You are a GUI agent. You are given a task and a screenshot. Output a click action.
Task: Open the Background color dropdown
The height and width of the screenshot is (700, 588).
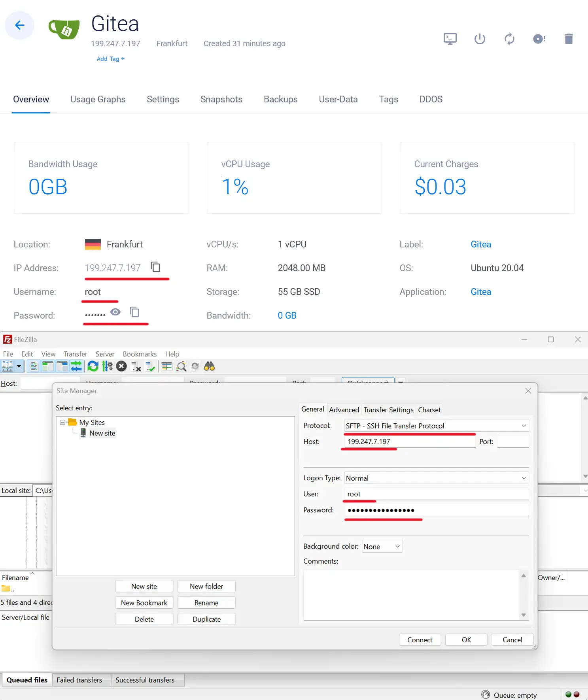pyautogui.click(x=382, y=546)
